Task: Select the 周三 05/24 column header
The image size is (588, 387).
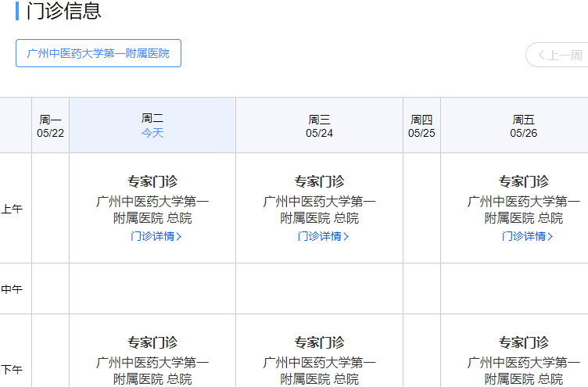Action: coord(319,126)
